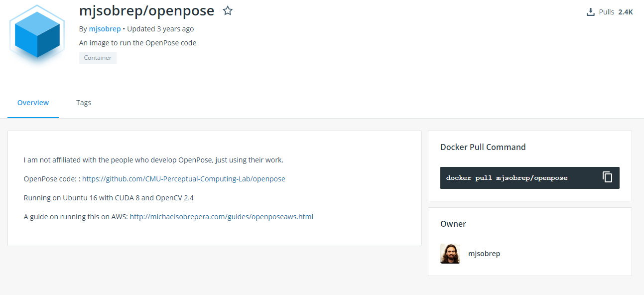
Task: Copy the docker pull command
Action: (x=607, y=177)
